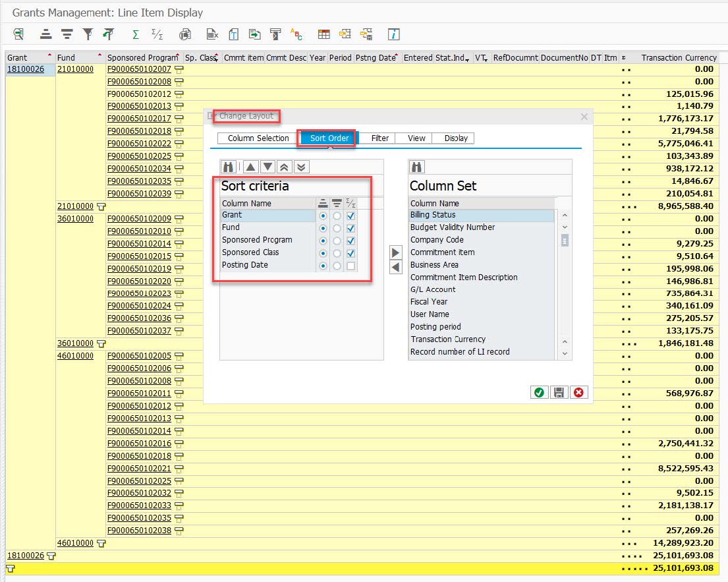This screenshot has height=582, width=728.
Task: Expand subtotal icon beside F9000650102009
Action: coord(179,219)
